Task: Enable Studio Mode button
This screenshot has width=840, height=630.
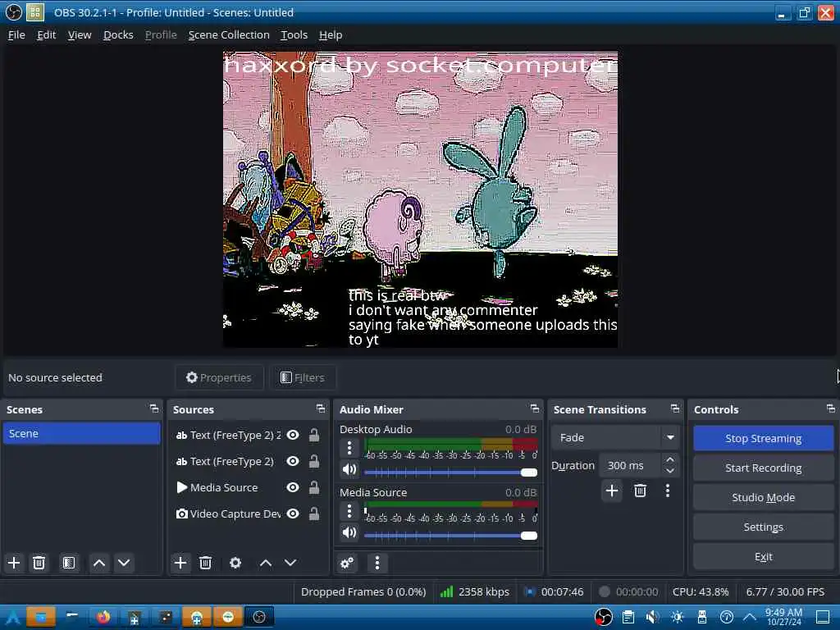Action: point(764,497)
